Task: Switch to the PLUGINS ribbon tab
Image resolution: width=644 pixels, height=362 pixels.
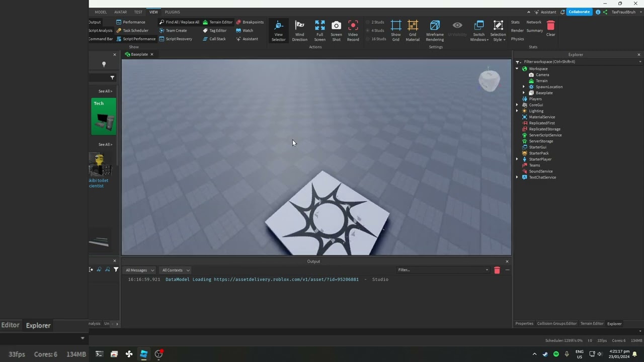Action: pyautogui.click(x=172, y=12)
